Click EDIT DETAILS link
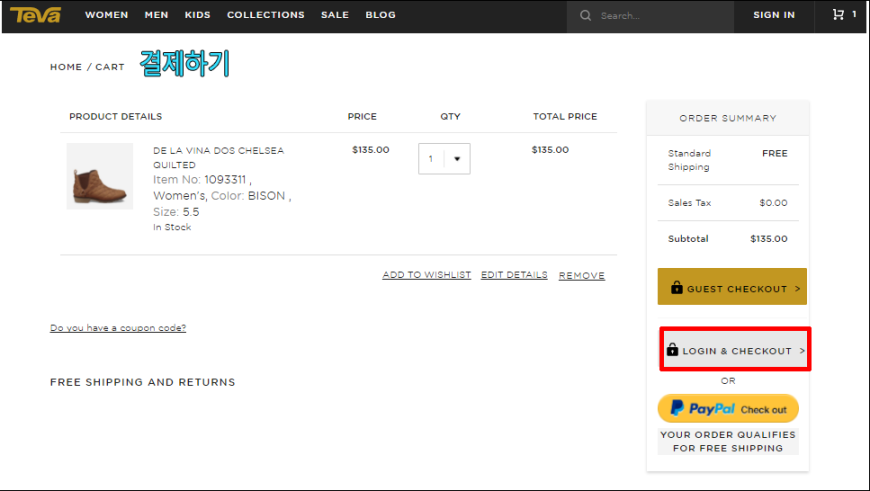 pyautogui.click(x=514, y=275)
